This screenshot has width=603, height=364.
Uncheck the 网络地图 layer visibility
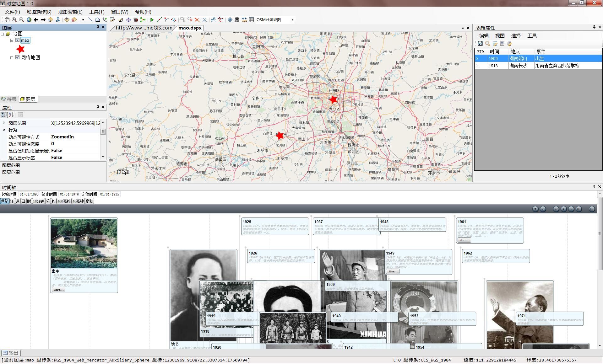coord(18,57)
